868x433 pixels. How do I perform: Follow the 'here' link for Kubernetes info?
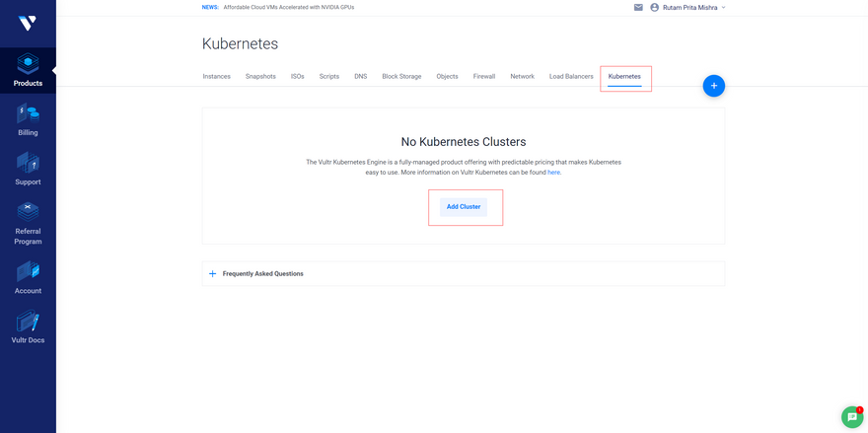553,173
